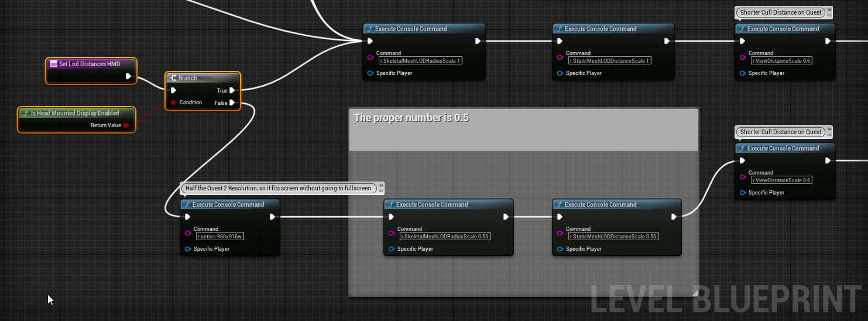This screenshot has height=321, width=868.
Task: Click exec output pin of StaticMeshLODDistanceScale 0.55 node
Action: click(674, 217)
